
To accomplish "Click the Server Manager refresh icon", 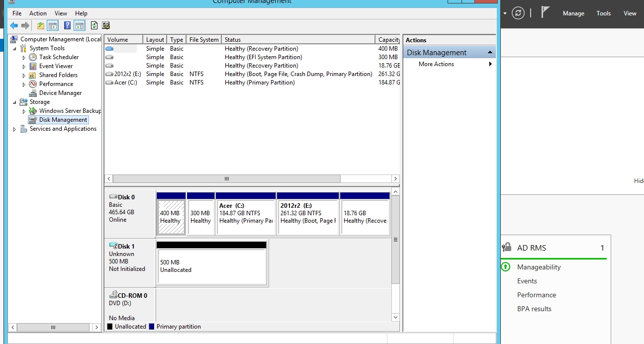I will click(x=518, y=13).
